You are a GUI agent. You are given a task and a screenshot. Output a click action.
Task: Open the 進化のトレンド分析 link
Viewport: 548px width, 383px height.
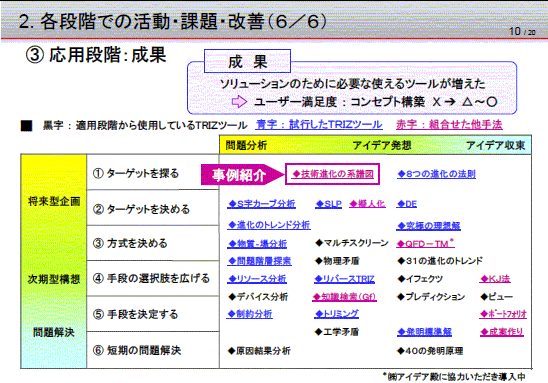pyautogui.click(x=269, y=225)
